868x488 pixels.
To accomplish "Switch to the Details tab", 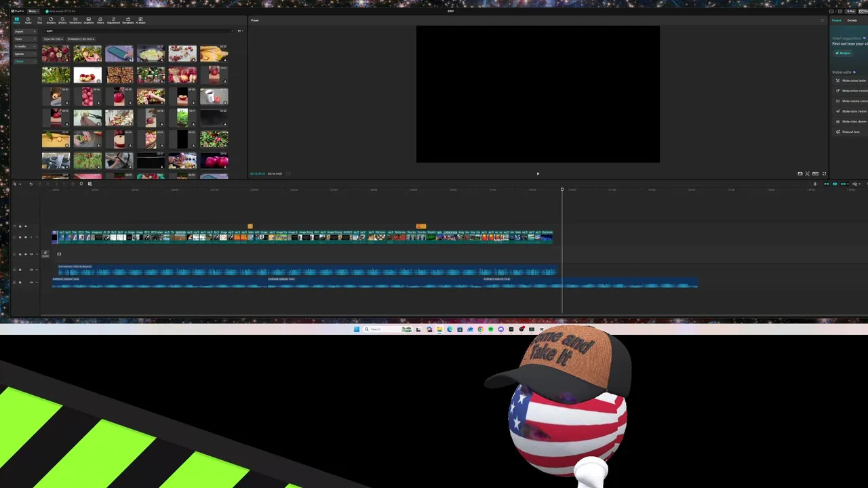I will point(852,20).
